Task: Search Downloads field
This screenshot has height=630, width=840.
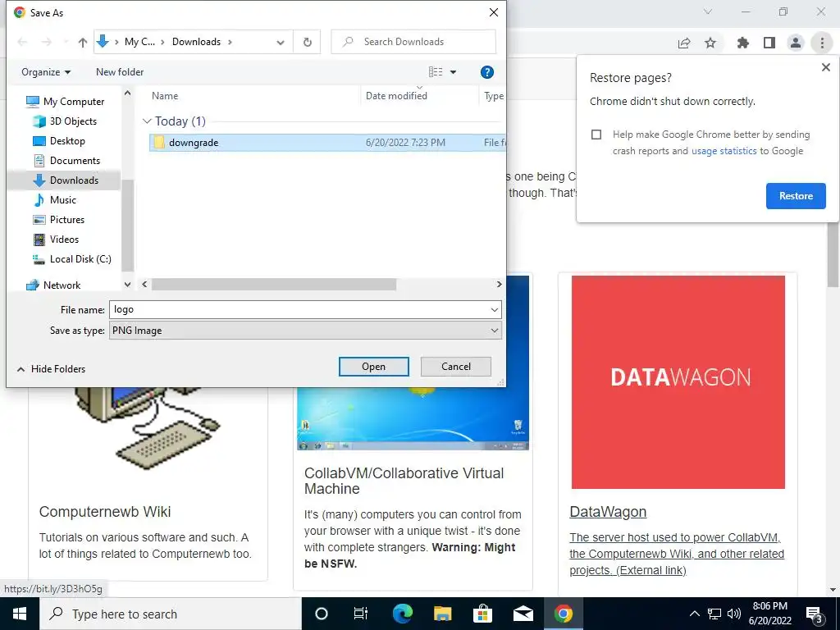Action: coord(413,42)
